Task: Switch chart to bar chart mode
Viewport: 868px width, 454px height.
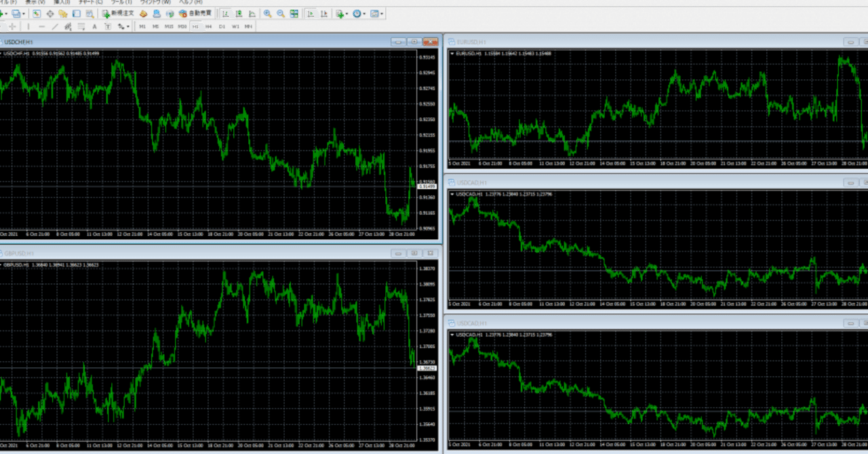Action: click(224, 14)
